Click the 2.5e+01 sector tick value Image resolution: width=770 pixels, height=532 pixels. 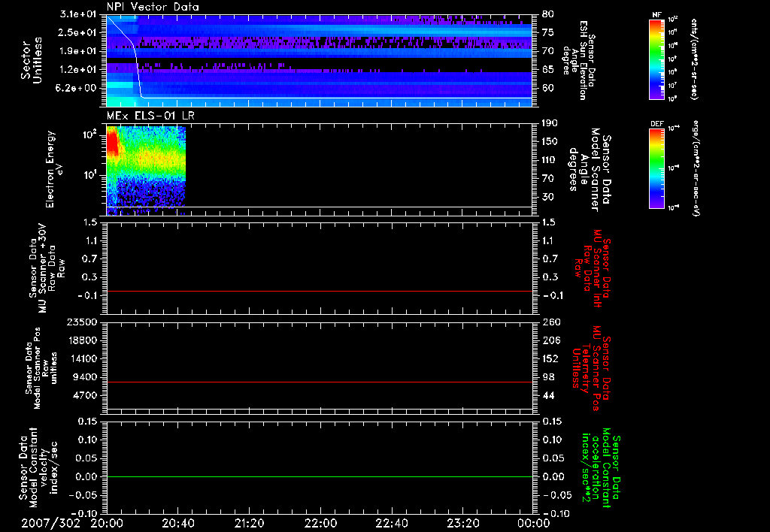pos(77,32)
